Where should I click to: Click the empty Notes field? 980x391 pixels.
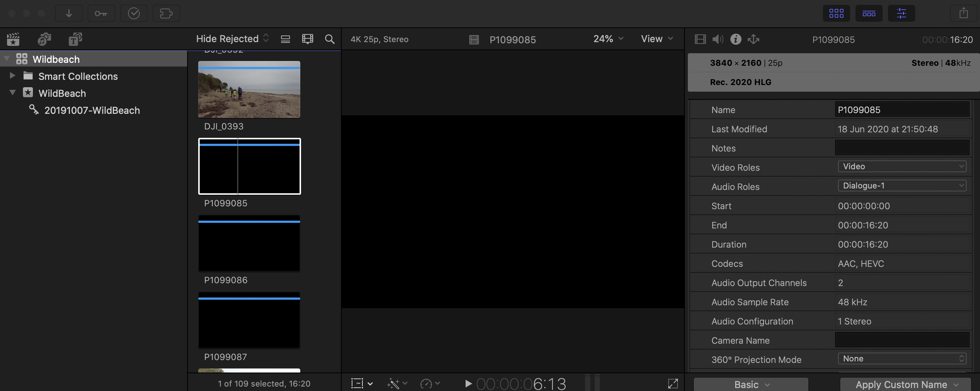902,148
